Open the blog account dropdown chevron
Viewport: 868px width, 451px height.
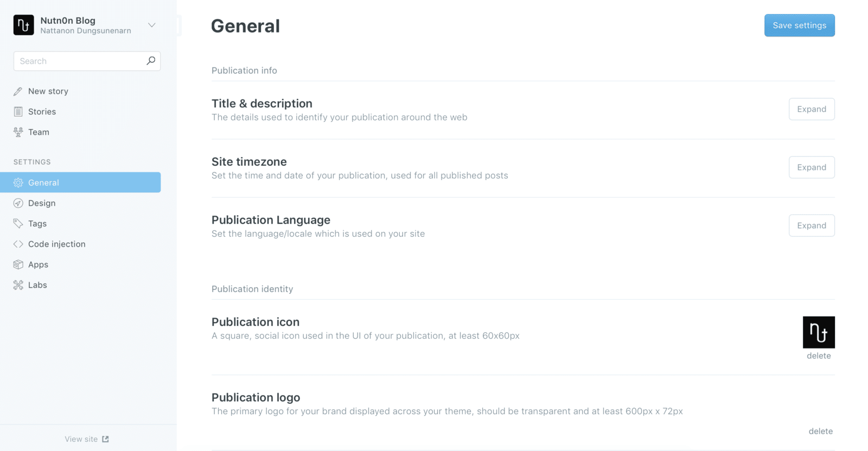click(152, 25)
